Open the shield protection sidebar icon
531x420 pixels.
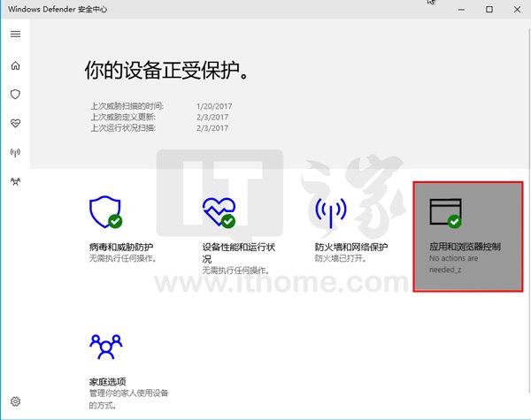point(15,94)
